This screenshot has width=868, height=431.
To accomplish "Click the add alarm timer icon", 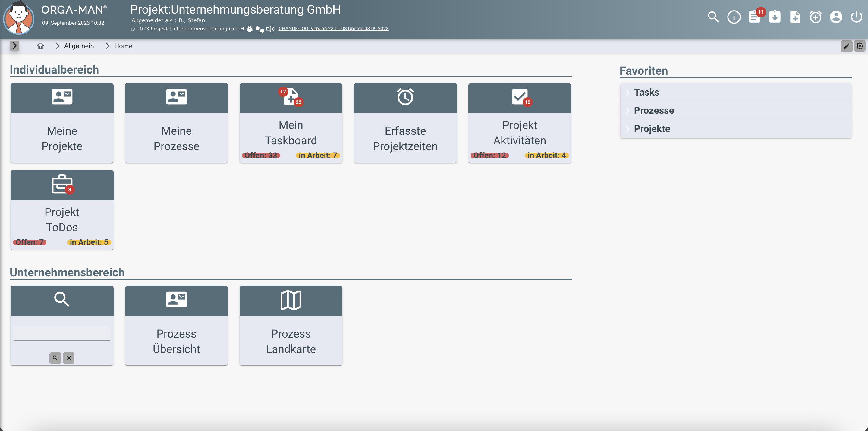I will pyautogui.click(x=816, y=17).
